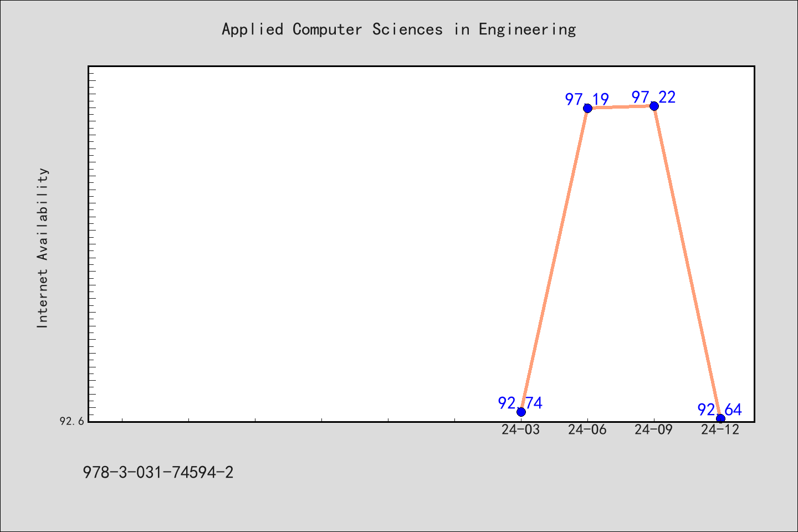Click the blue value label 97.19

(587, 100)
